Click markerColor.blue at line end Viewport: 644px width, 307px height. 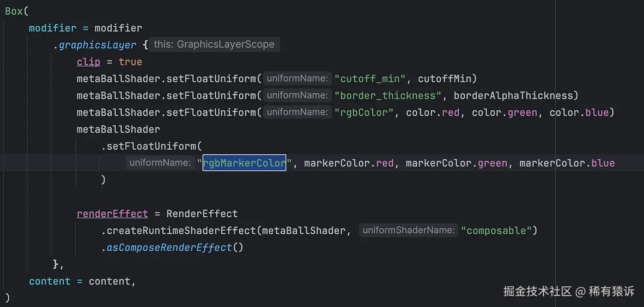(567, 163)
